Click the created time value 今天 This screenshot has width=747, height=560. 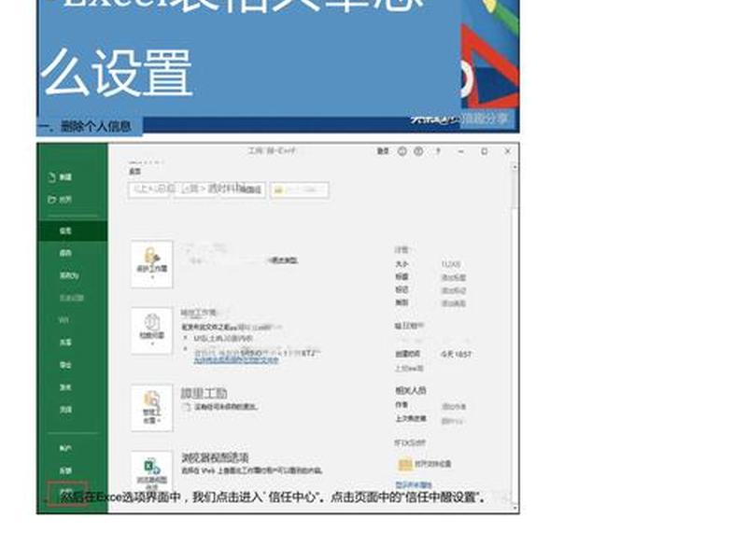(x=456, y=355)
